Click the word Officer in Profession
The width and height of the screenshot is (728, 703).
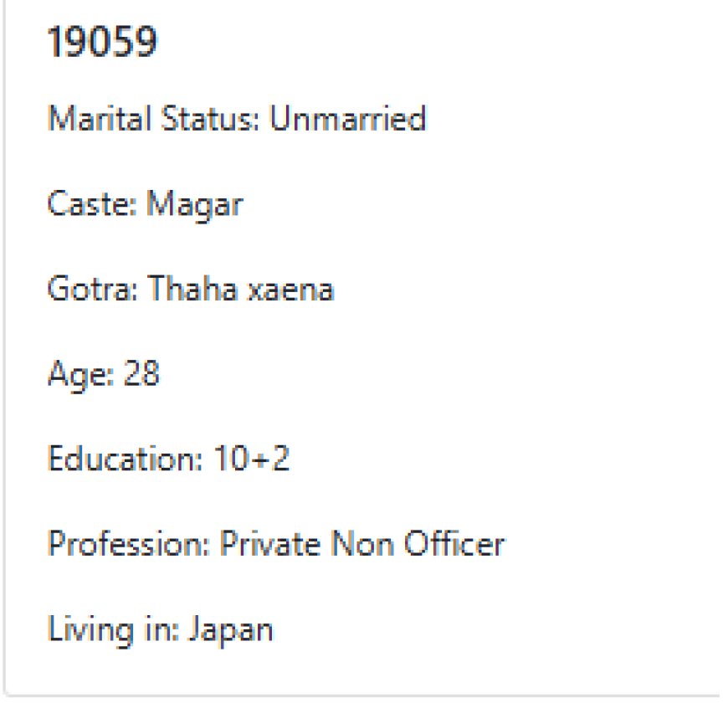454,545
